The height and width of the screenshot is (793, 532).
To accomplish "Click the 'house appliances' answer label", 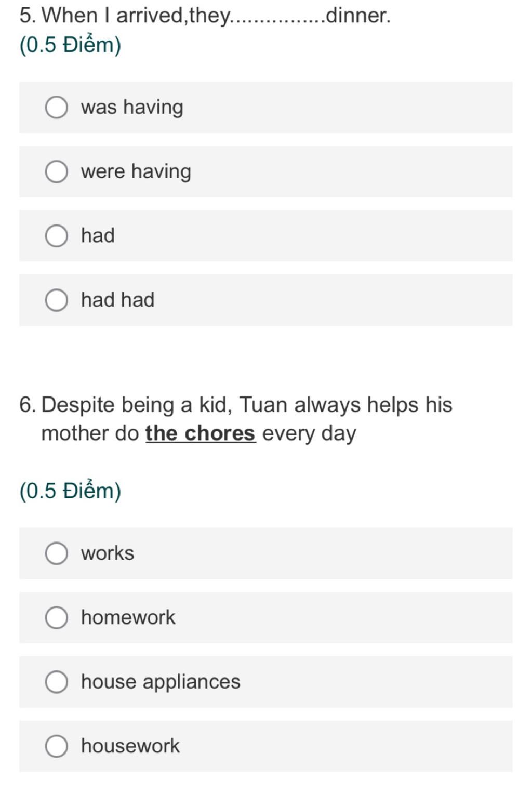I will point(161,682).
